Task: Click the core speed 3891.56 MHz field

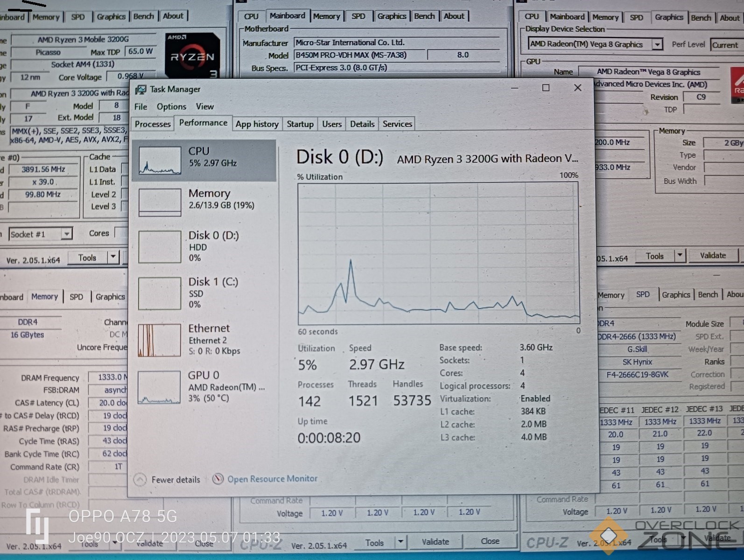Action: pos(43,169)
